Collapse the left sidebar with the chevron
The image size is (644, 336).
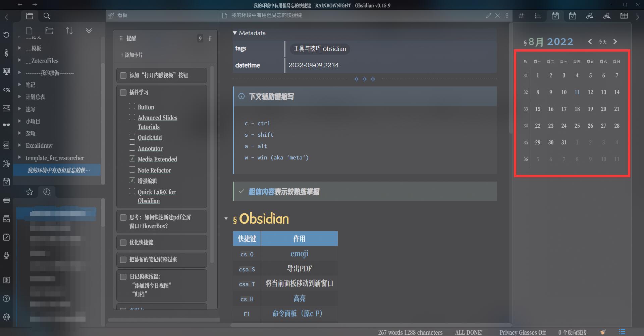[6, 17]
